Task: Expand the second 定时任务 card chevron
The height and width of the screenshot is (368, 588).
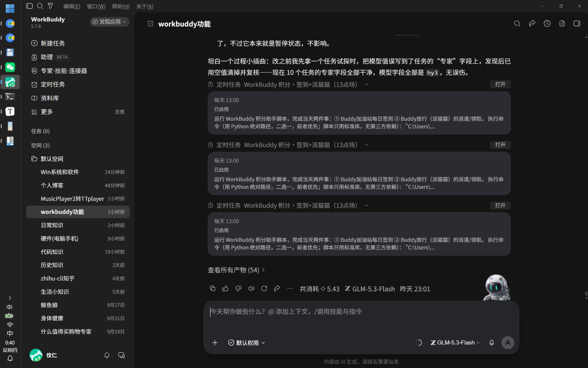Action: 367,145
